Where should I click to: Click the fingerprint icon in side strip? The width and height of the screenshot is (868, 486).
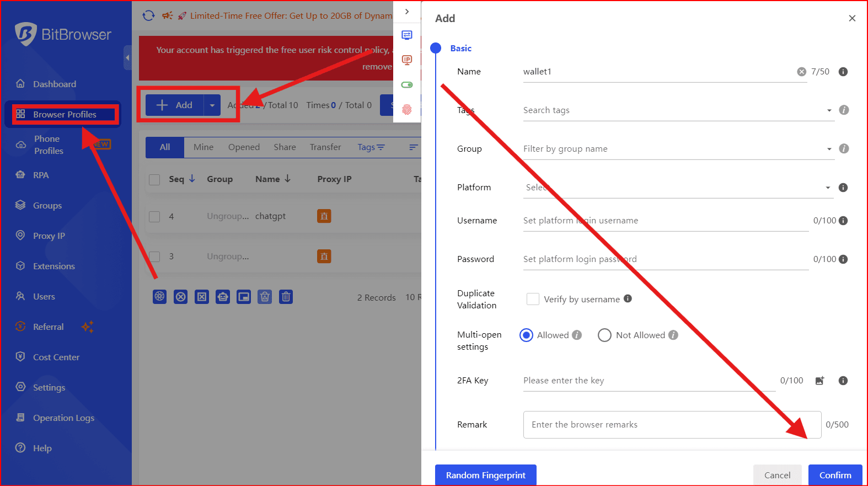tap(407, 110)
